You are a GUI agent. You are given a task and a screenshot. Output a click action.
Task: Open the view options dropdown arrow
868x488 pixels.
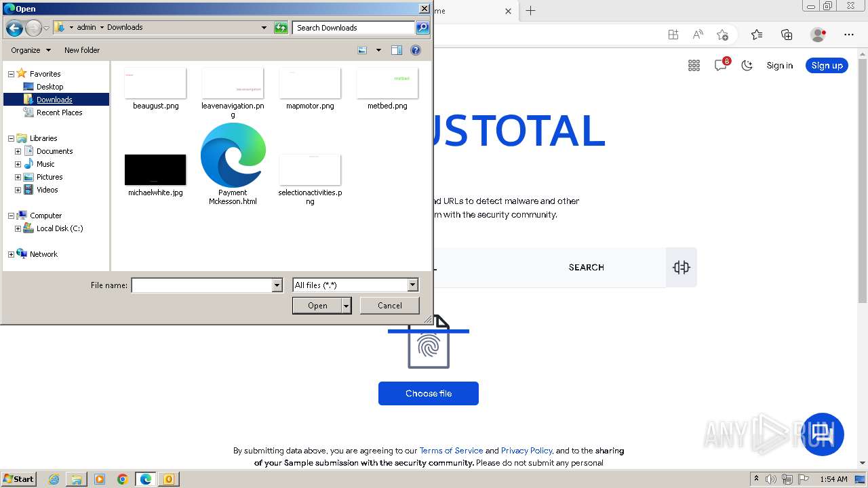378,50
